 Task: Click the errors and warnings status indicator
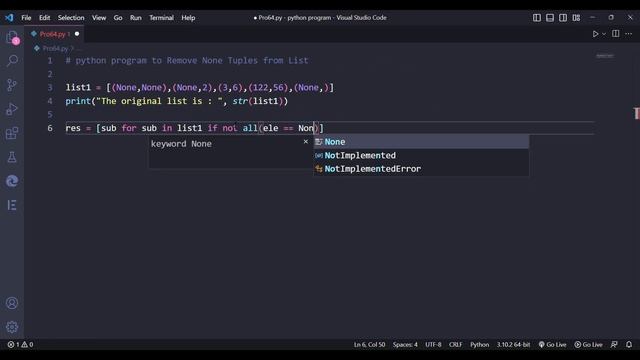(x=20, y=344)
